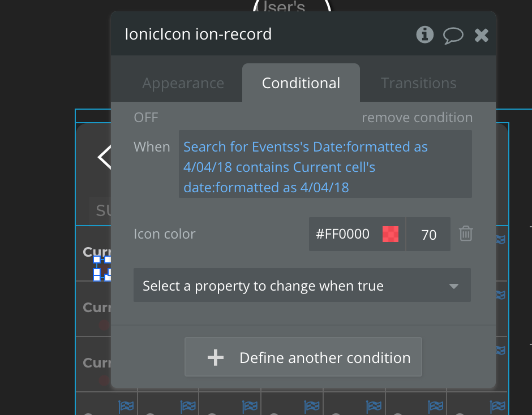532x415 pixels.
Task: Delete the Icon color property via trash icon
Action: click(x=466, y=234)
